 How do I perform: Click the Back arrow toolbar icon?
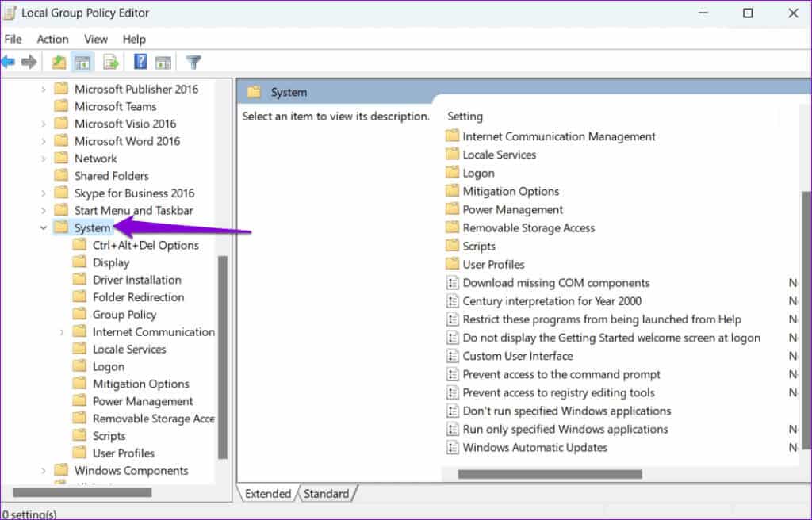[8, 62]
